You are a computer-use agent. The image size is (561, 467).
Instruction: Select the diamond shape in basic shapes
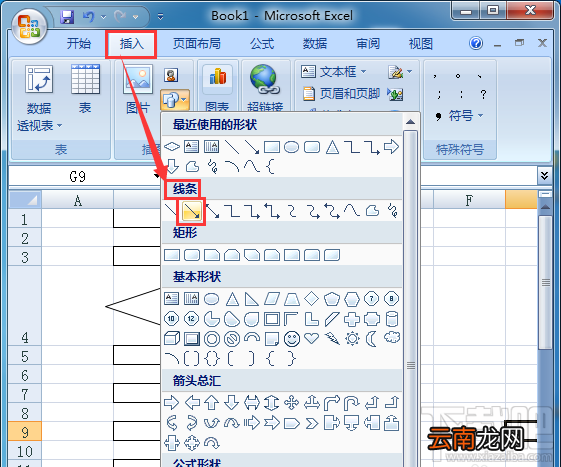312,298
